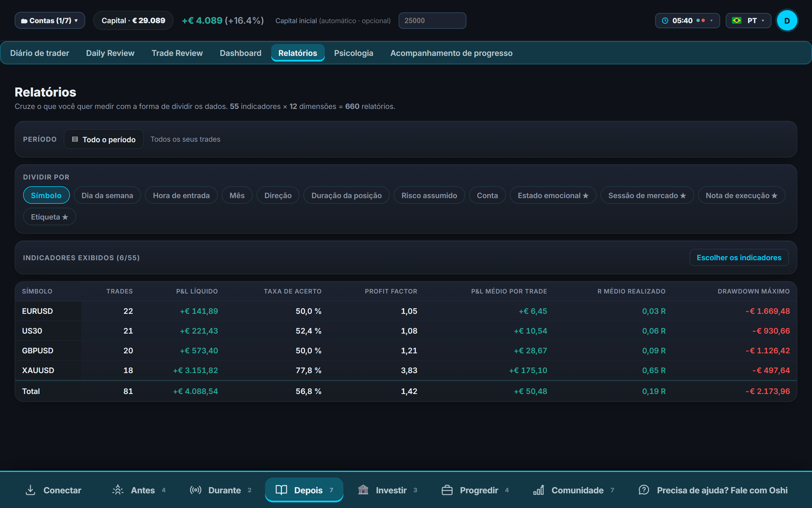Click the D user avatar
This screenshot has width=812, height=508.
(x=787, y=20)
